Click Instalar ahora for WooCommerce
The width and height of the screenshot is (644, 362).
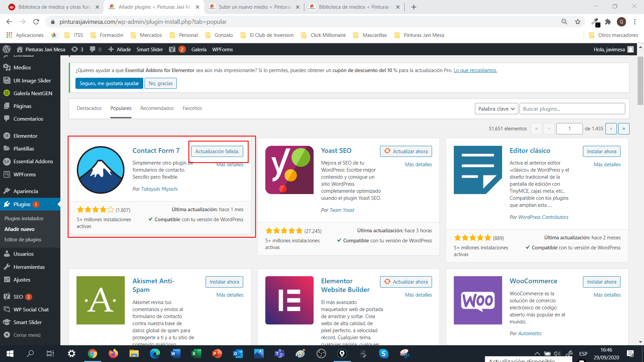pos(601,282)
